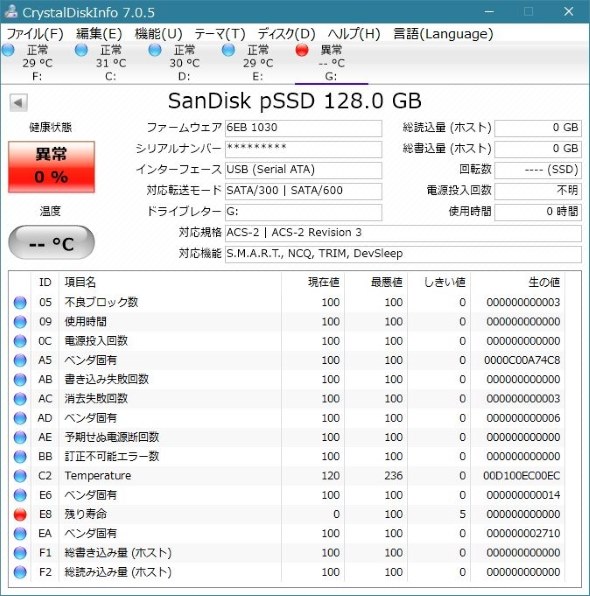Image resolution: width=590 pixels, height=596 pixels.
Task: Click the masked serial number field
Action: (x=303, y=149)
